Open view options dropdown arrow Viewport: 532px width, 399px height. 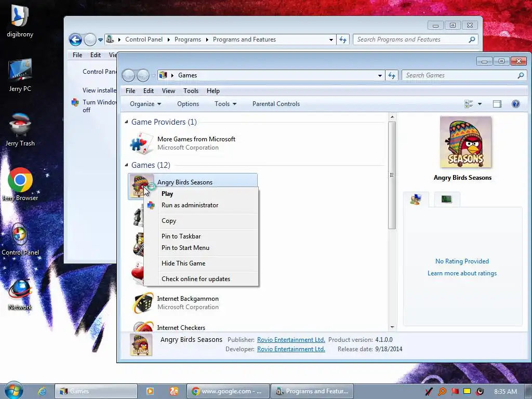[x=480, y=104]
